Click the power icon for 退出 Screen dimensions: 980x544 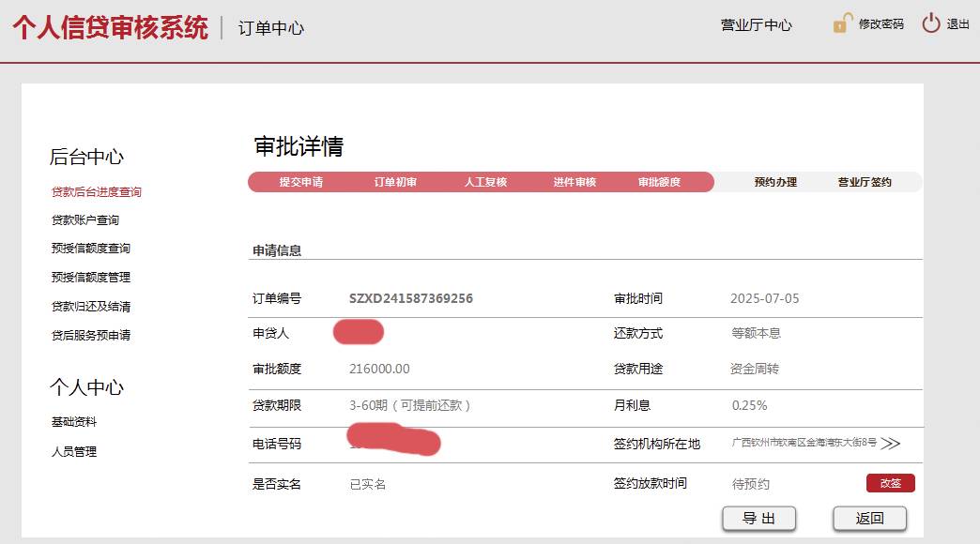[930, 23]
